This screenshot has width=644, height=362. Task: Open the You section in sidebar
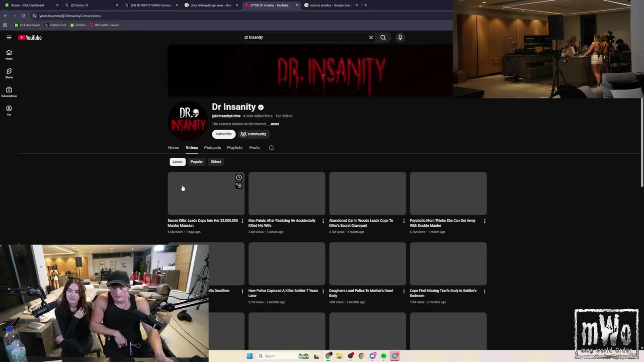pyautogui.click(x=9, y=111)
